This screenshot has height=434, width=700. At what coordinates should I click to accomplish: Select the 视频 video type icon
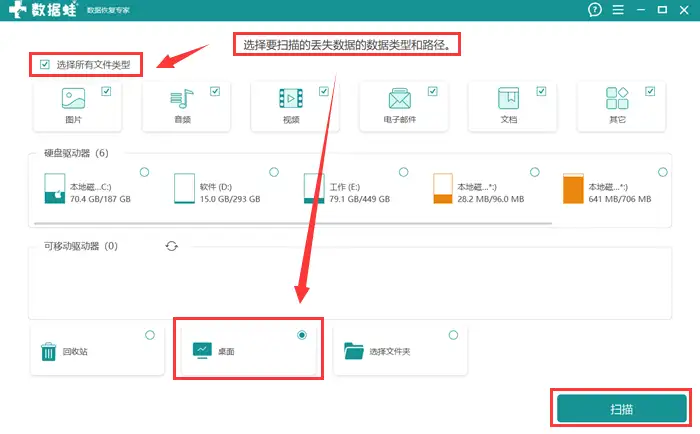pyautogui.click(x=291, y=99)
